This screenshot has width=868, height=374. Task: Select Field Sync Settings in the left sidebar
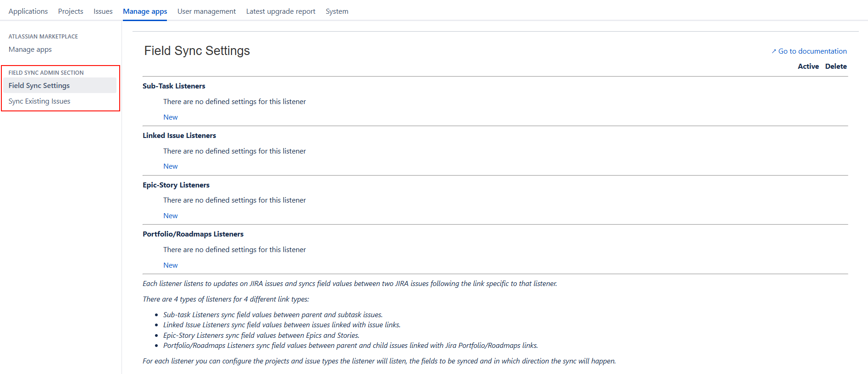(x=39, y=86)
